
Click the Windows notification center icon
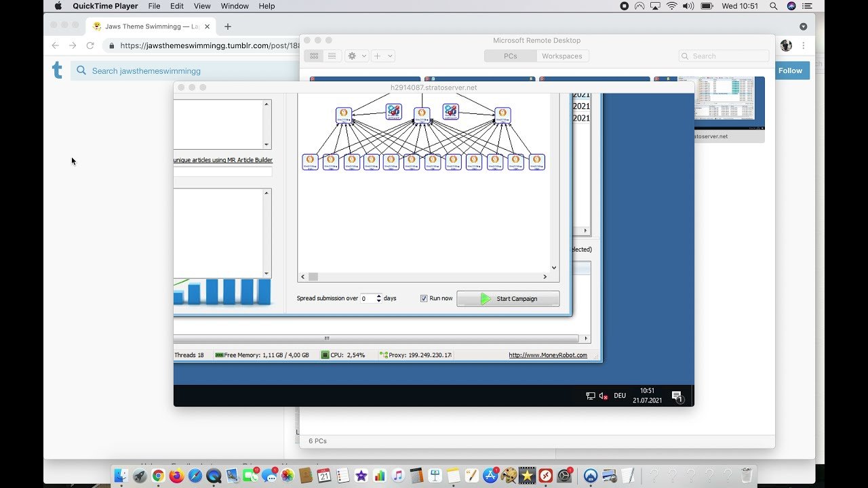point(677,396)
